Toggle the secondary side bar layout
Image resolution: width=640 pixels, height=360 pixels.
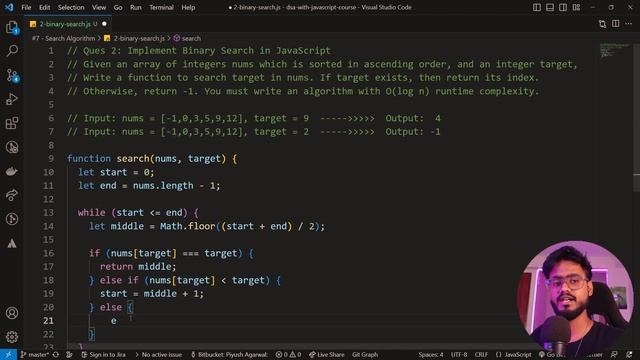tap(563, 7)
